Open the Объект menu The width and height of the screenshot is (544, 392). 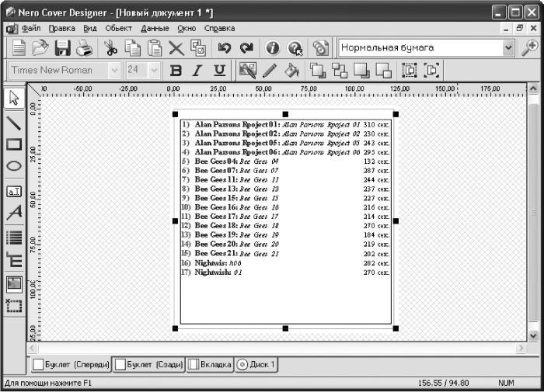click(x=119, y=29)
